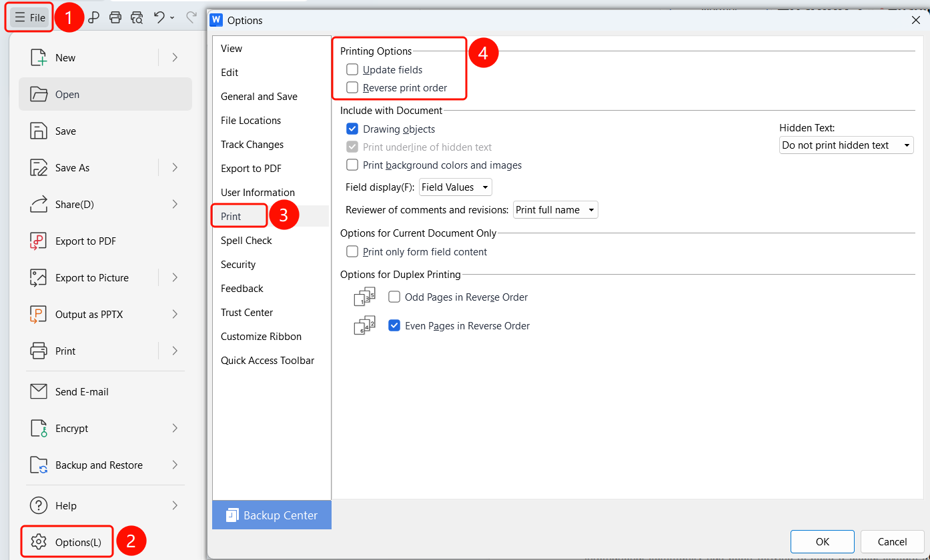This screenshot has width=930, height=560.
Task: Open Print full name reviewer dropdown
Action: pyautogui.click(x=555, y=210)
